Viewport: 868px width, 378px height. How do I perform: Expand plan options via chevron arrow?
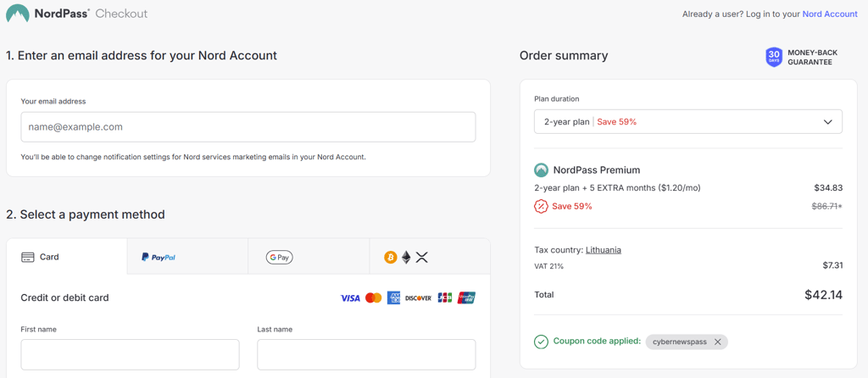828,122
